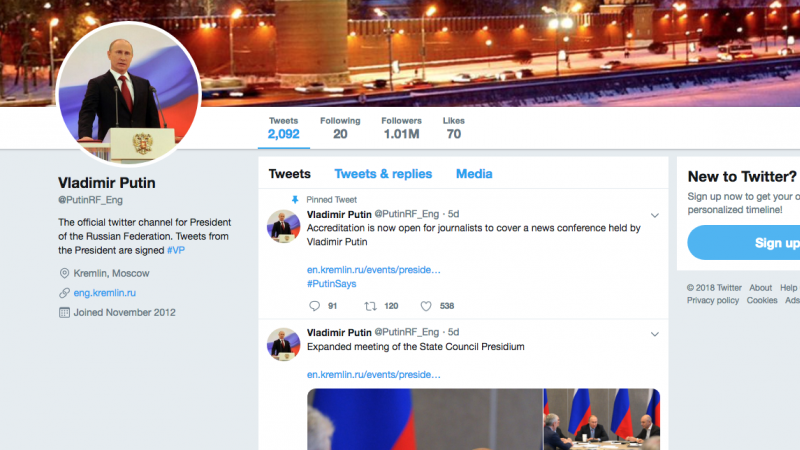This screenshot has width=800, height=450.
Task: Open options chevron on State Council tweet
Action: coord(655,334)
